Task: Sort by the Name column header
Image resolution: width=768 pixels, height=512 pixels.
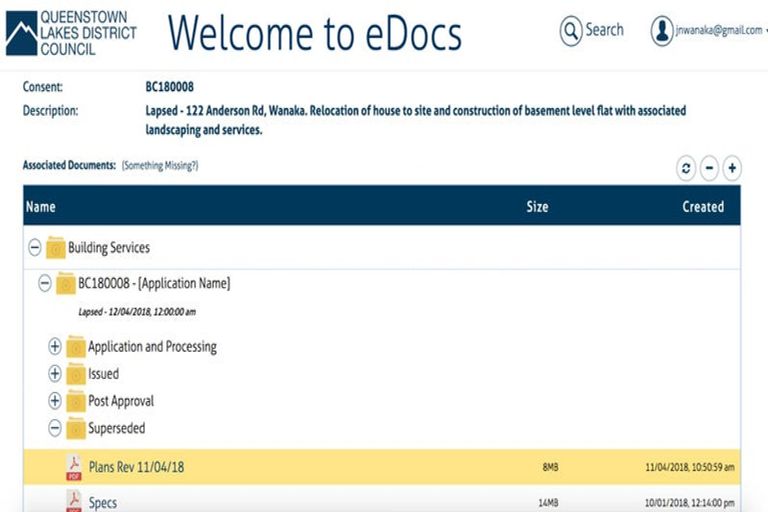Action: (x=41, y=207)
